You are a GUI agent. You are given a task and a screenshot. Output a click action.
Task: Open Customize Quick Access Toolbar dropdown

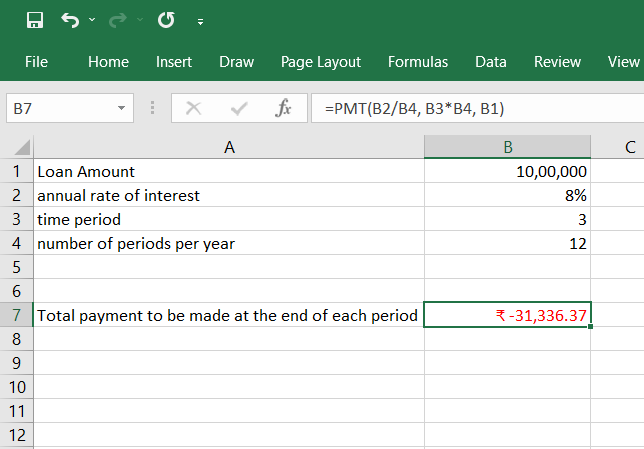tap(200, 21)
